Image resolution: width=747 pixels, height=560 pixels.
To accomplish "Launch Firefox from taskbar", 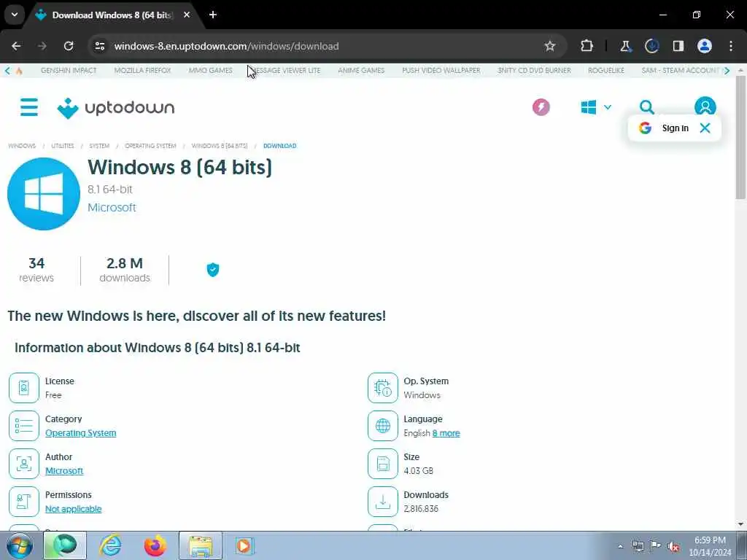I will point(155,545).
